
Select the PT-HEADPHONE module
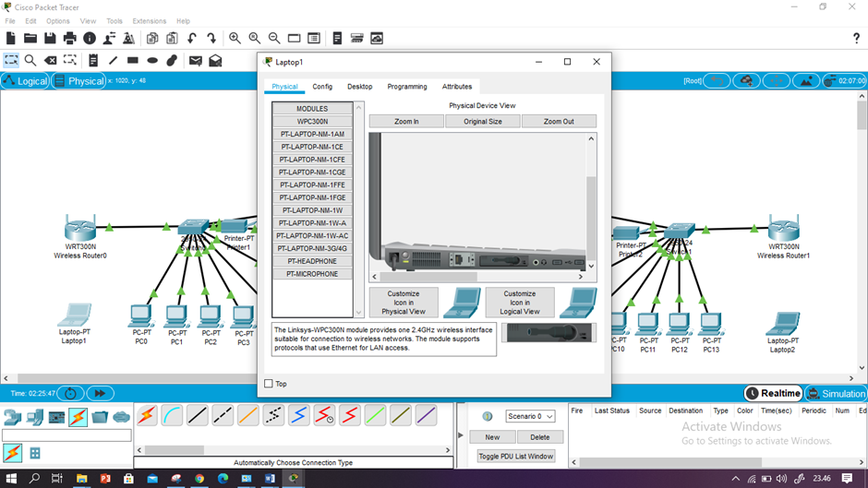click(312, 261)
